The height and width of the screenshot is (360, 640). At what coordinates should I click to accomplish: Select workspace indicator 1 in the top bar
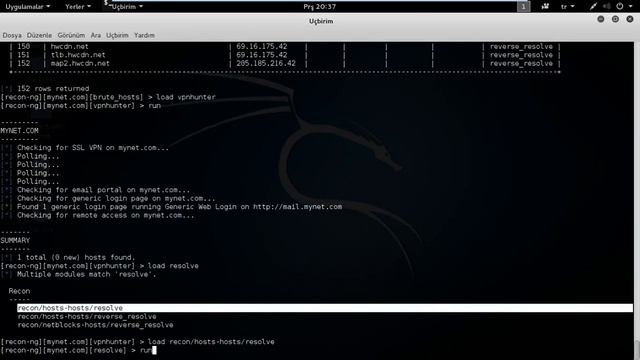[523, 7]
